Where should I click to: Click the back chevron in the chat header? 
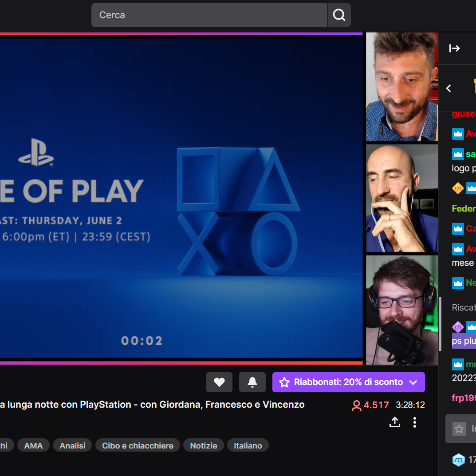(x=448, y=88)
